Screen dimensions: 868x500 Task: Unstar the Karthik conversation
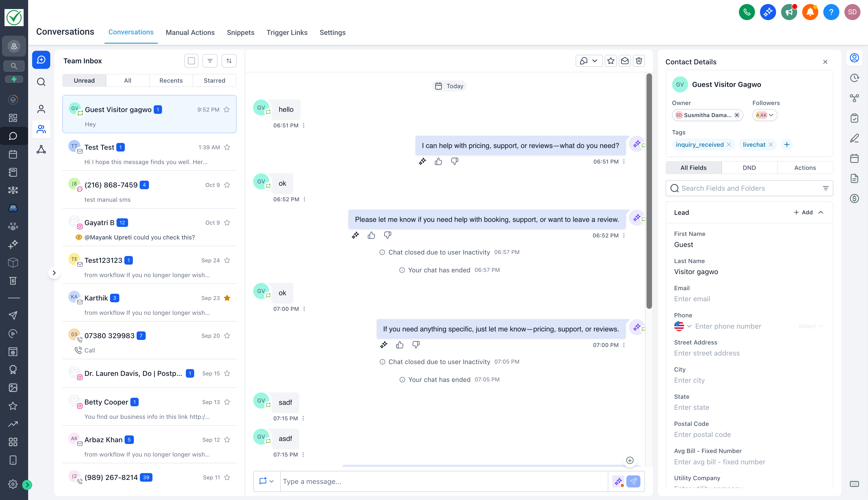(x=227, y=298)
